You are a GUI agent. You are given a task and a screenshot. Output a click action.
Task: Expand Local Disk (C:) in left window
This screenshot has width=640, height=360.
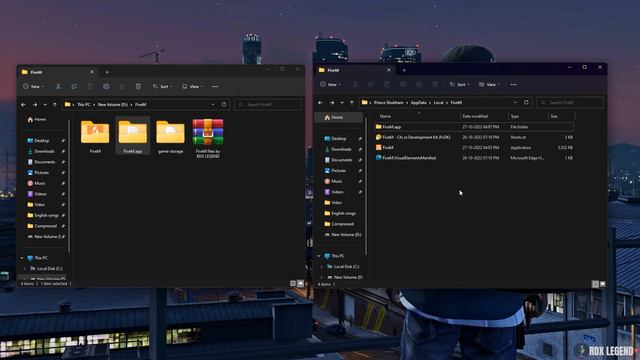coord(24,269)
